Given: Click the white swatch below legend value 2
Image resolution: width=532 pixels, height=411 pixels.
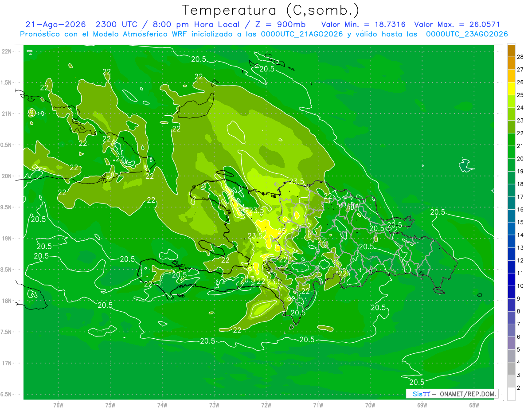Looking at the screenshot, I should click(x=511, y=394).
